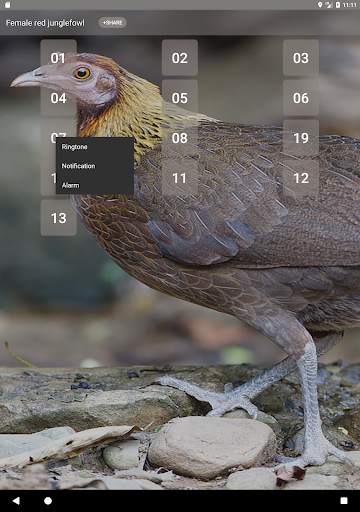
Task: Play sound button 01
Action: click(x=58, y=58)
